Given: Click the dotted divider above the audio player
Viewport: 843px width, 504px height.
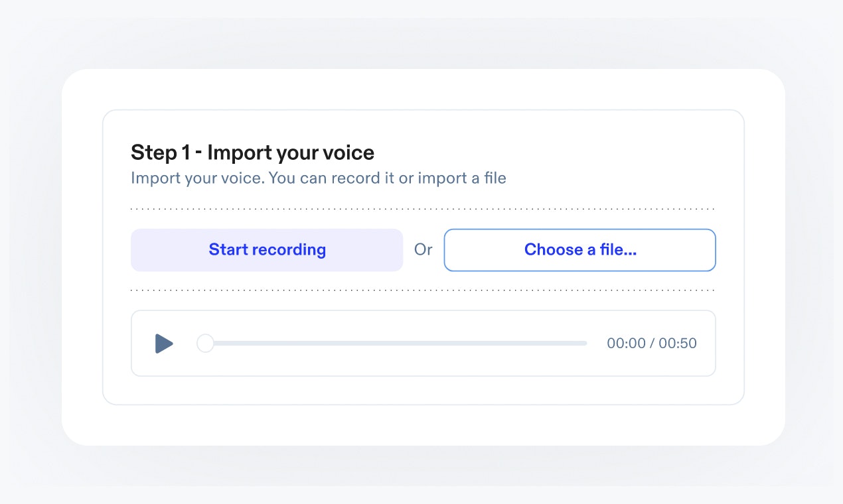Looking at the screenshot, I should [423, 290].
